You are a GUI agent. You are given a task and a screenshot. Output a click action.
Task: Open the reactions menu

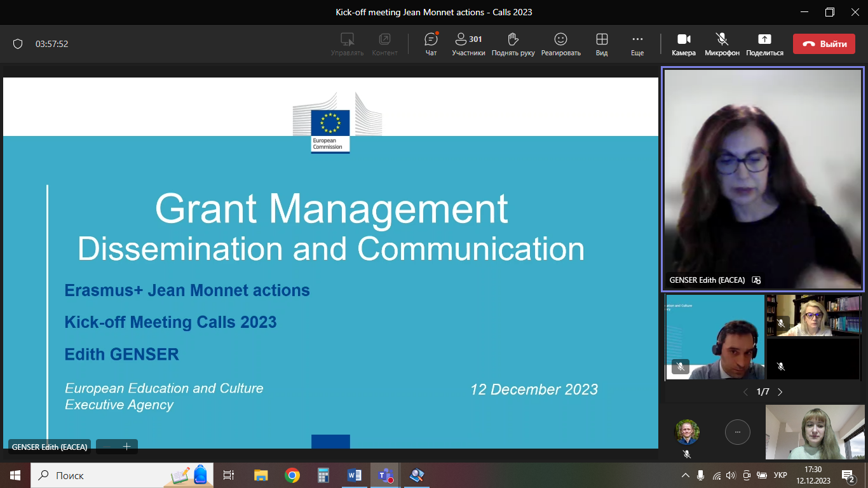click(560, 44)
